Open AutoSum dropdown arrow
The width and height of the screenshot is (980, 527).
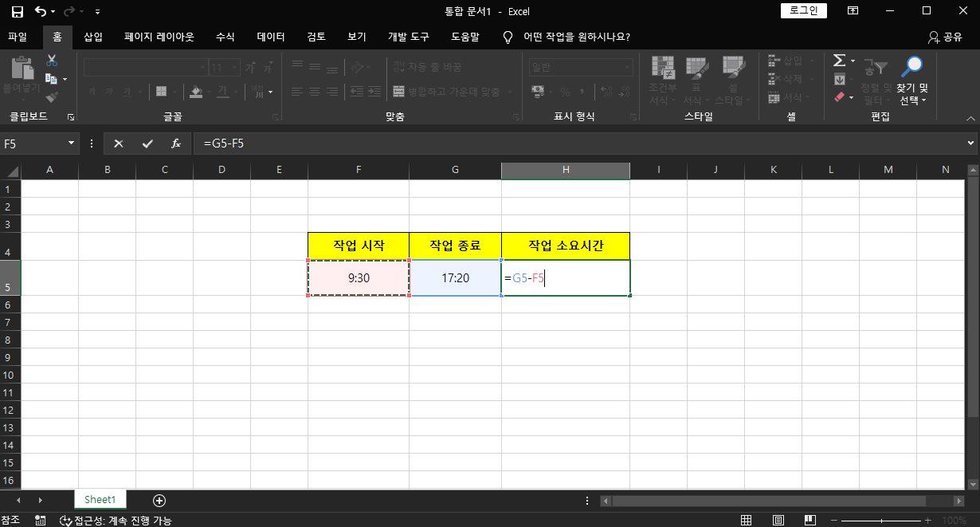point(853,61)
